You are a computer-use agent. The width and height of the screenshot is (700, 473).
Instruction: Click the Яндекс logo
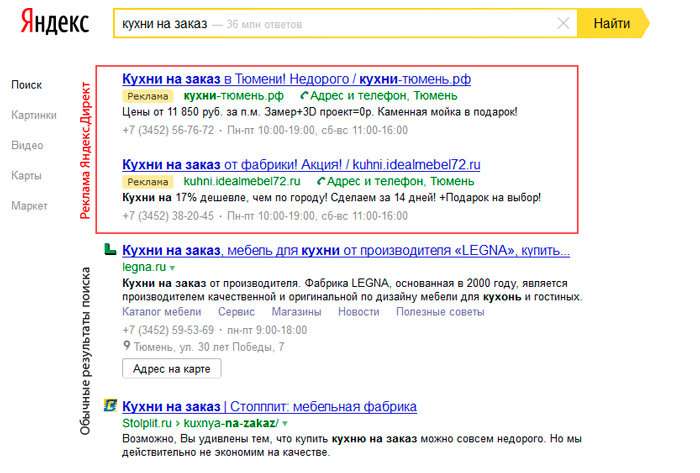coord(54,22)
